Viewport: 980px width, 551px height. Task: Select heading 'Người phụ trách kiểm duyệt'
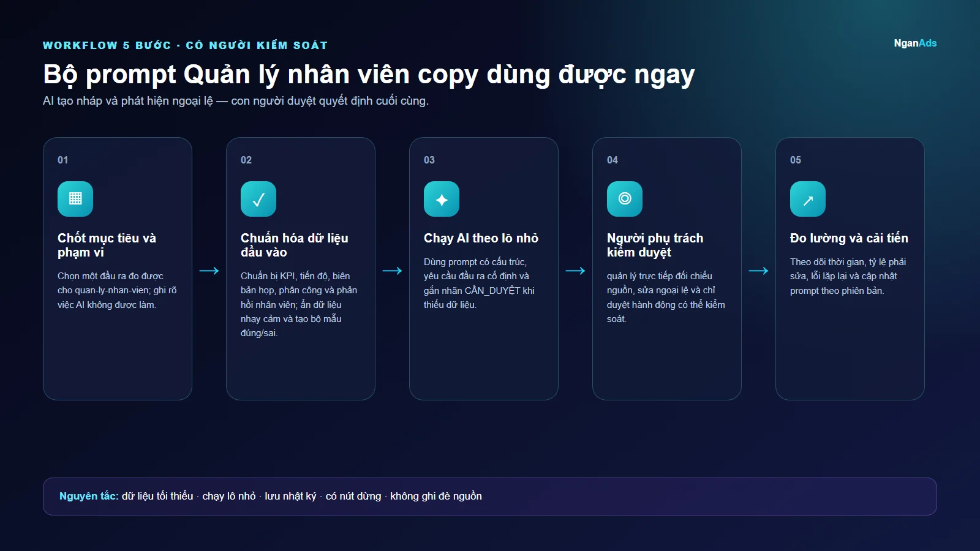tap(655, 245)
